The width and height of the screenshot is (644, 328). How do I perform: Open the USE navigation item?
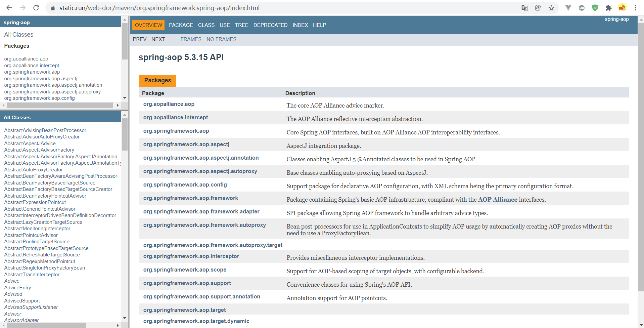[x=225, y=25]
